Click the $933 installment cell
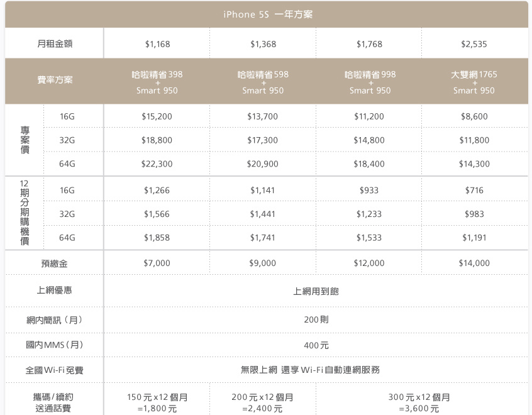Viewport: 532px width, 415px height. click(369, 191)
